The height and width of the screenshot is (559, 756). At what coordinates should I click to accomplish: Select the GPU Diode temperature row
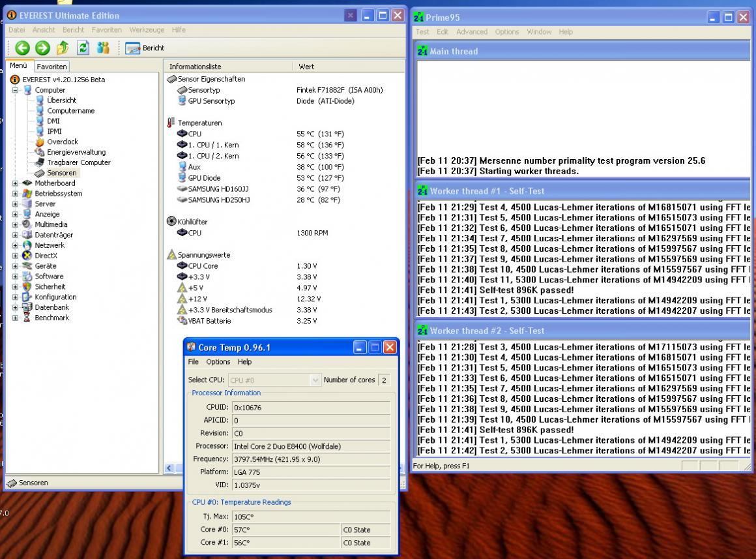[284, 178]
